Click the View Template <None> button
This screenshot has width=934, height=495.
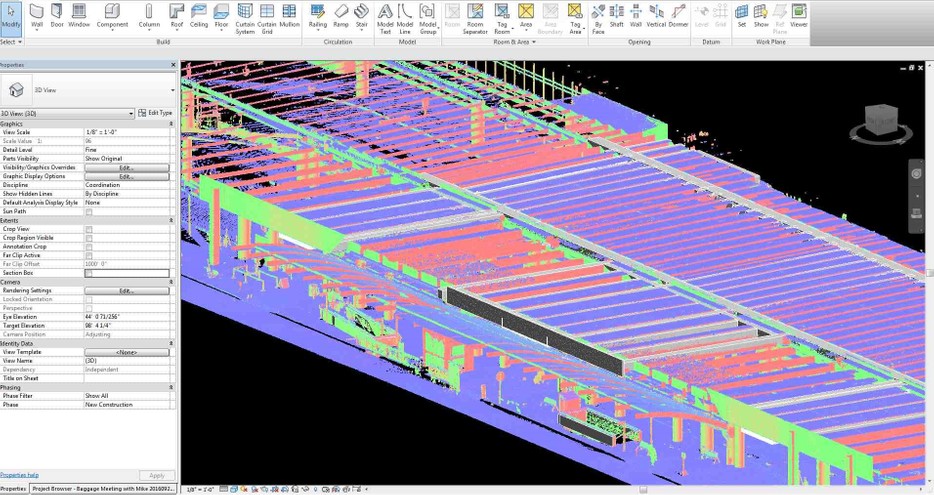[127, 353]
